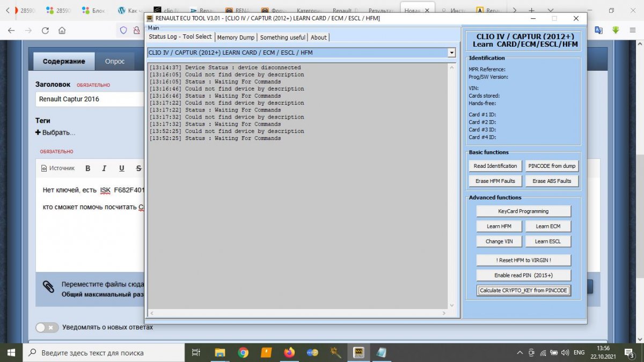Open the Выбрать tags selector
This screenshot has width=644, height=362.
tap(55, 132)
